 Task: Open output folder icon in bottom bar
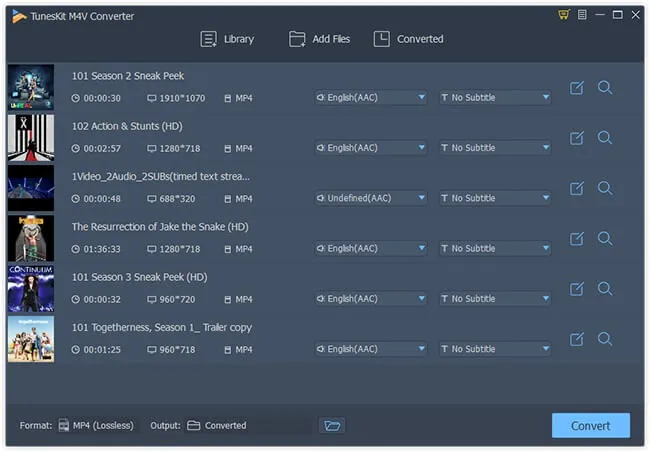click(x=333, y=426)
